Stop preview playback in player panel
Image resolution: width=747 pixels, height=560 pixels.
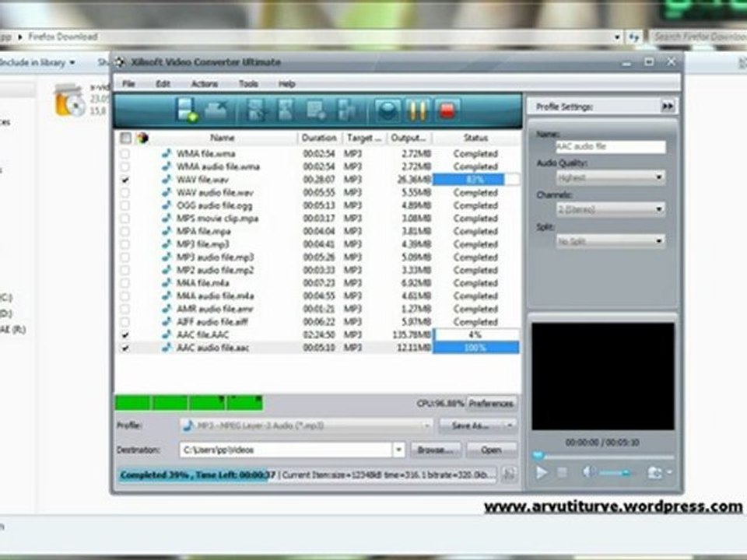562,472
